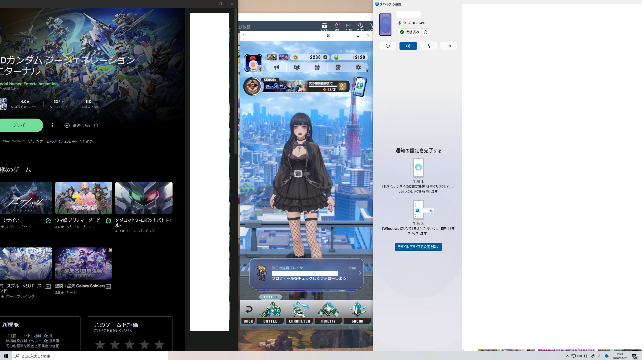Screen dimensions: 644x360
Task: Open ウマ娘 プリティーダービー game thumbnail
Action: pos(84,198)
